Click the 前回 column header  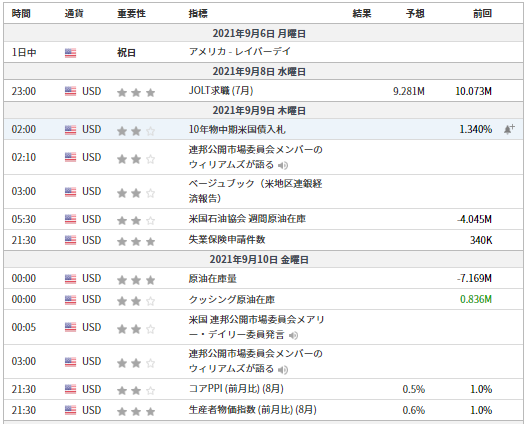tap(482, 14)
